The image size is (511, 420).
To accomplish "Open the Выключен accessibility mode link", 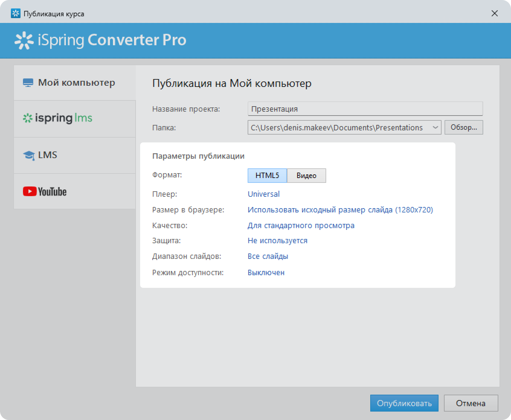I will click(x=266, y=272).
